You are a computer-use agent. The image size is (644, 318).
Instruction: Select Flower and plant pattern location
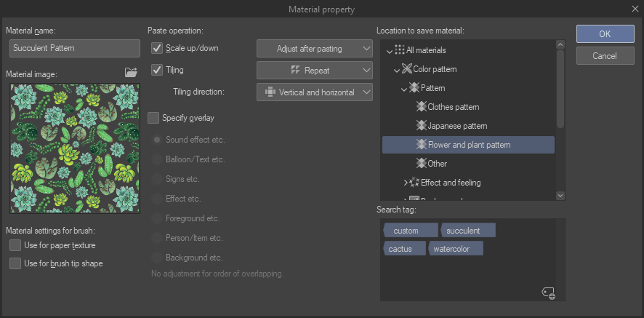pos(469,145)
